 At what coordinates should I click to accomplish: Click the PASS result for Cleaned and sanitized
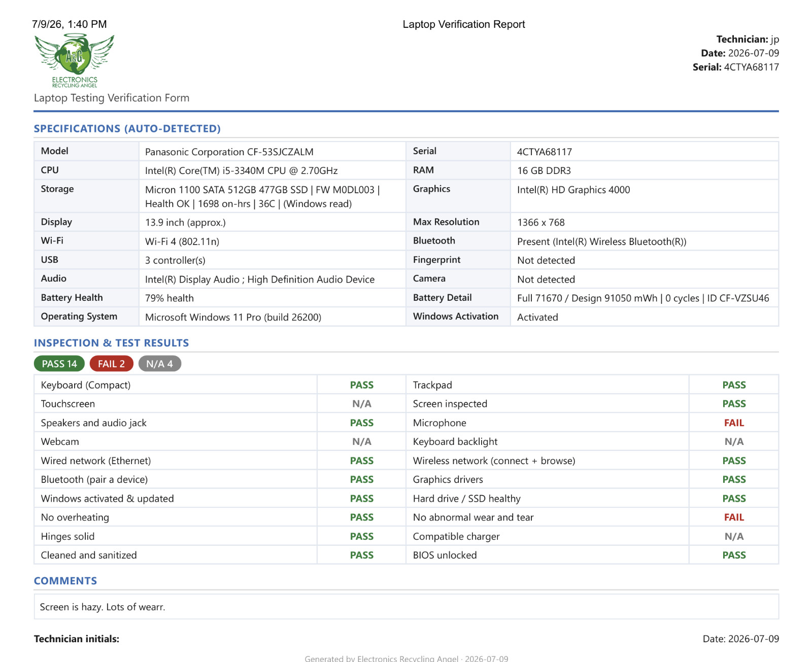coord(362,555)
